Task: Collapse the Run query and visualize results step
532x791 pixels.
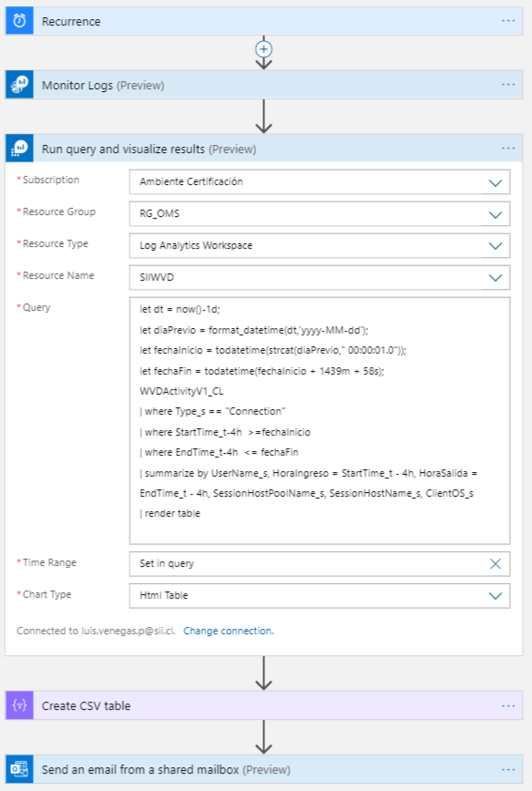Action: click(264, 149)
